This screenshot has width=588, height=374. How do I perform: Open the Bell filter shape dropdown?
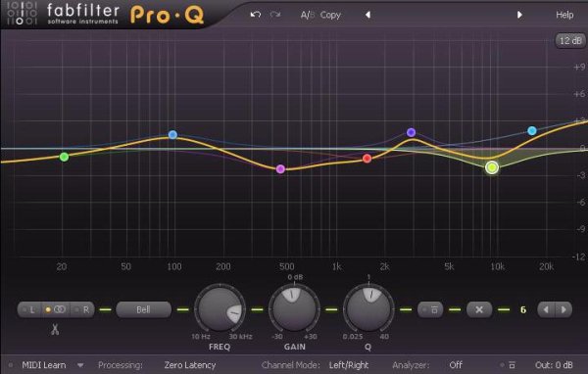pos(144,309)
